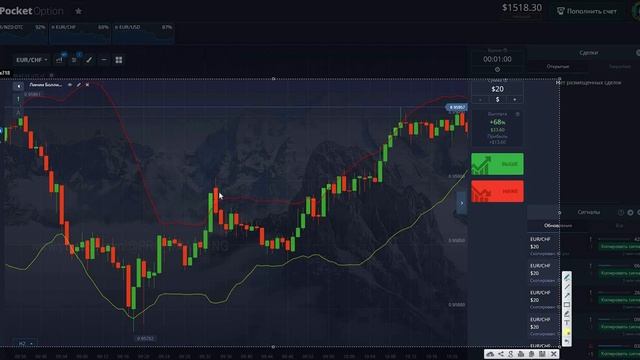Viewport: 640px width, 360px height.
Task: Upload screenshot to cloud in Lightshot
Action: [490, 354]
